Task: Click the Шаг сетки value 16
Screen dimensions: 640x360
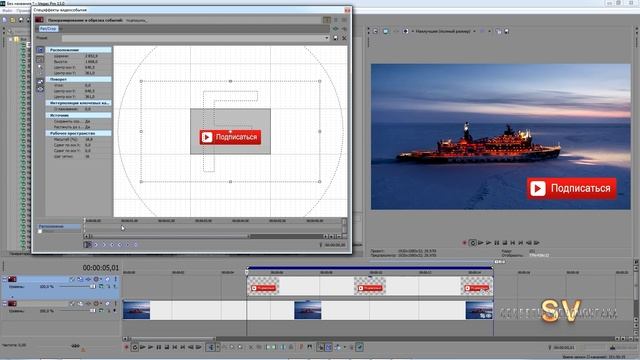Action: click(87, 156)
